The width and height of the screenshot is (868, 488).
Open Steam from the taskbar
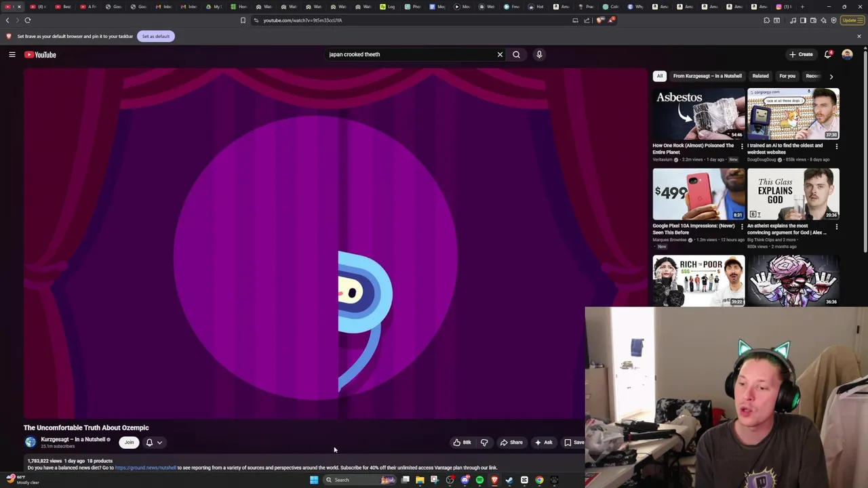509,480
